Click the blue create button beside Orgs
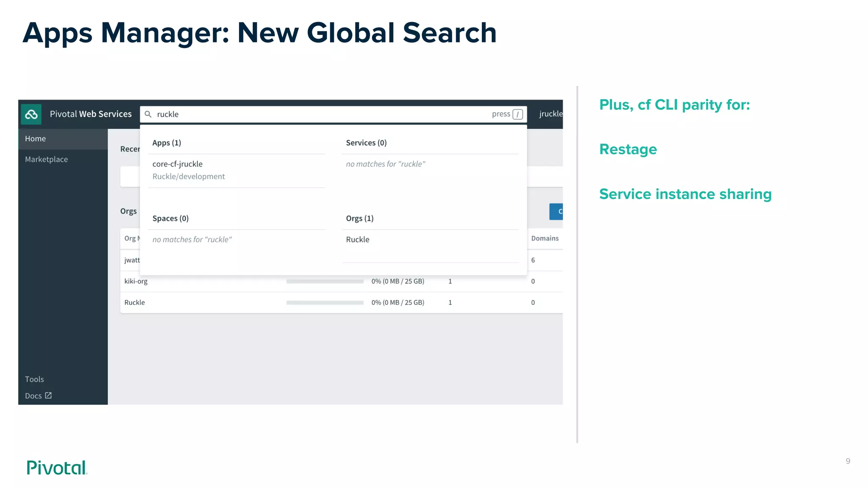This screenshot has height=488, width=868. 556,211
